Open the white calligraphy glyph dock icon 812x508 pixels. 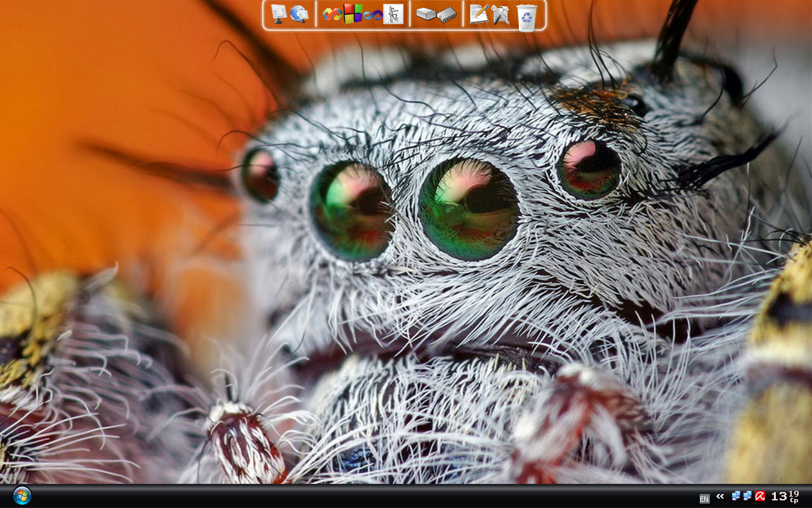click(x=393, y=14)
